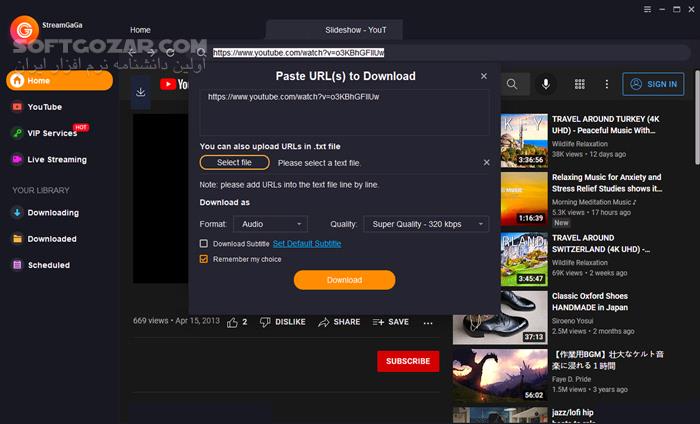Switch to the Slideshow - YouT tab
The height and width of the screenshot is (424, 700).
334,30
